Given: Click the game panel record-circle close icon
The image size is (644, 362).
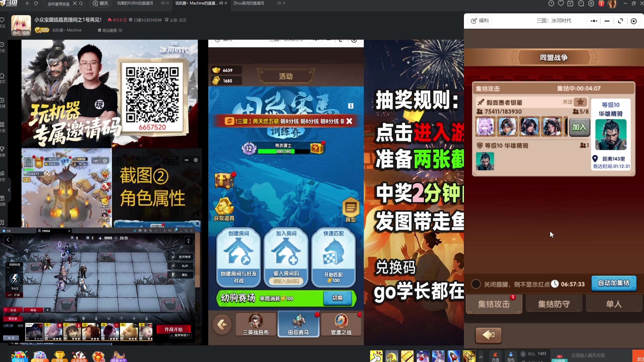Looking at the screenshot, I should (634, 21).
